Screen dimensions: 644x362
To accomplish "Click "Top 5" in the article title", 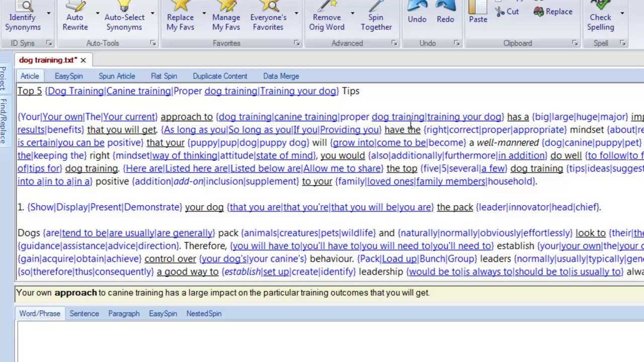I will point(30,91).
